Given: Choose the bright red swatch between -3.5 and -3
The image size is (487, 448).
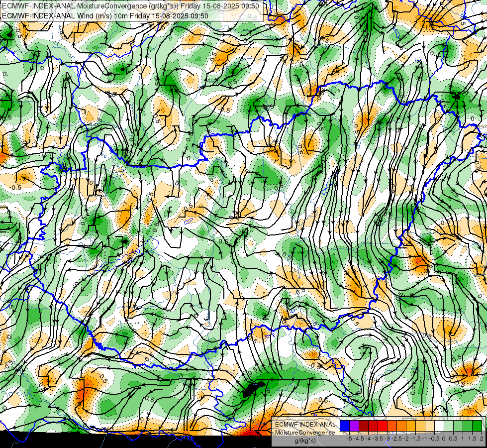Looking at the screenshot, I should click(x=383, y=426).
